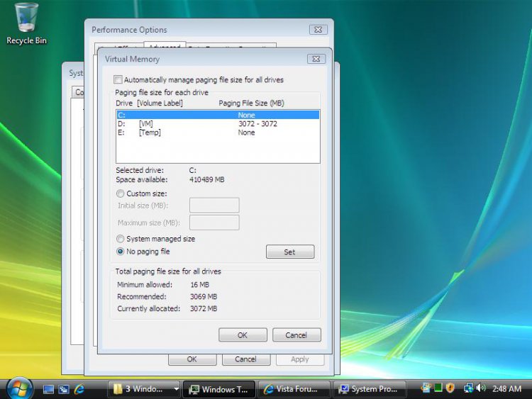Enable Automatically manage paging file size checkbox
Viewport: 532px width, 399px height.
click(118, 79)
